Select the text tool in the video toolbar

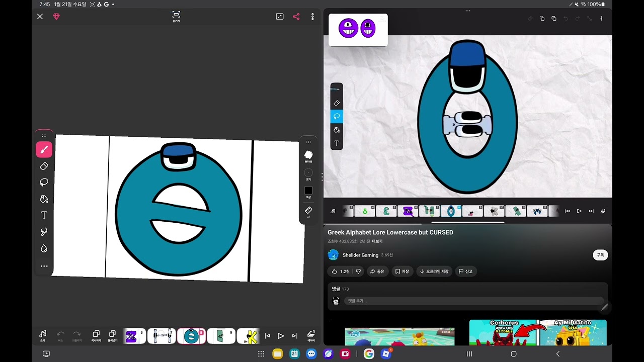[x=337, y=143]
